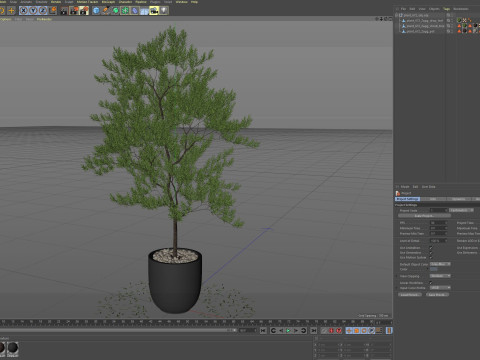480x360 pixels.
Task: Expand the View Clipping disclosure arrow
Action: (x=396, y=276)
